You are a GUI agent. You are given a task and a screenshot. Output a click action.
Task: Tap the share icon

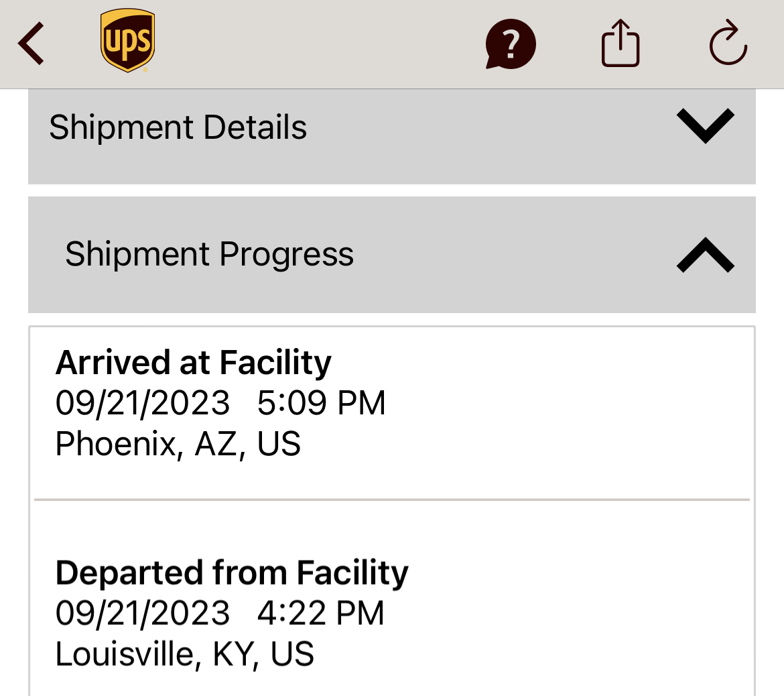620,44
